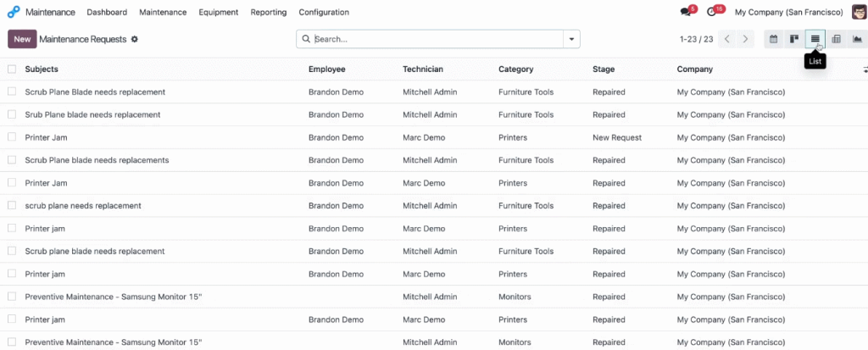The width and height of the screenshot is (868, 350).
Task: Open the Equipment menu
Action: tap(218, 12)
